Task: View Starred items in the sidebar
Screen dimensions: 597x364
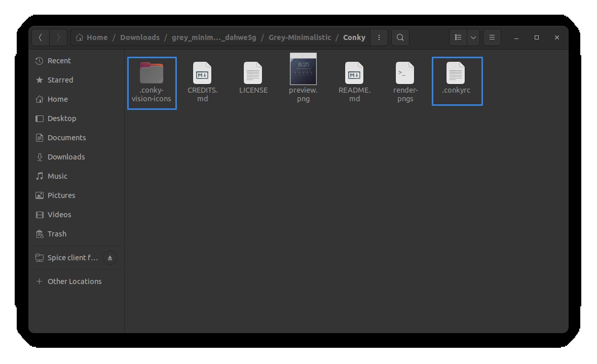Action: [x=61, y=80]
